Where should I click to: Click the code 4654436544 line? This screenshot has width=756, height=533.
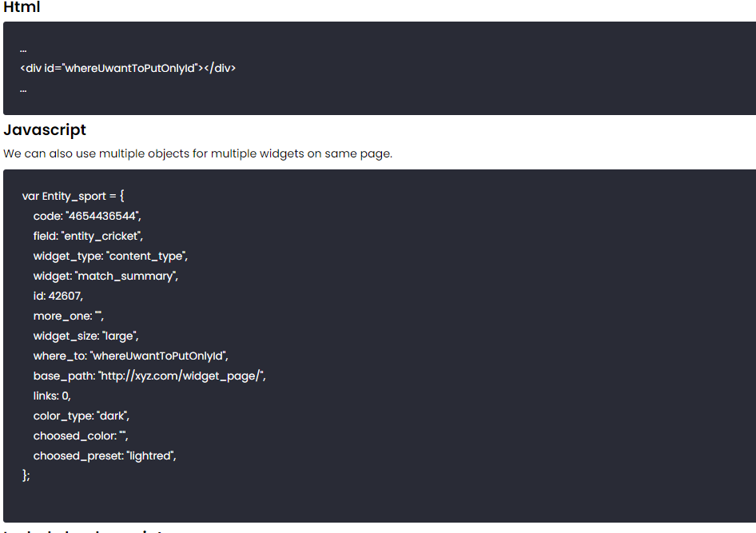pyautogui.click(x=87, y=216)
